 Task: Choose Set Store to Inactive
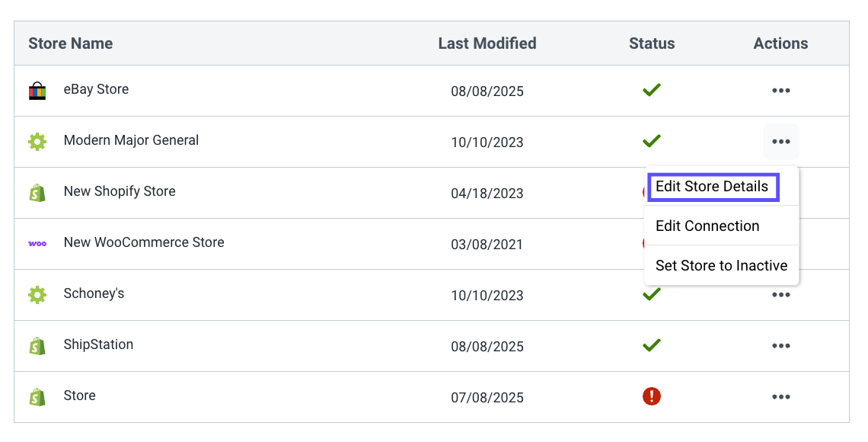click(721, 266)
